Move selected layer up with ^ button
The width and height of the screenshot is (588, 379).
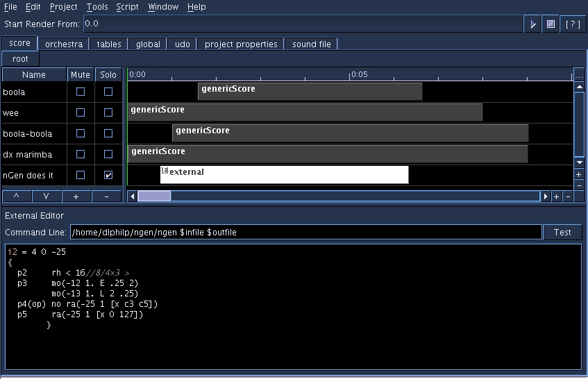coord(17,196)
